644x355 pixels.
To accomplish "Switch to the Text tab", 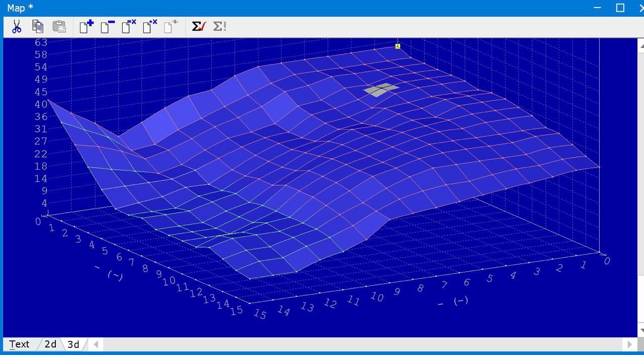I will [x=20, y=344].
